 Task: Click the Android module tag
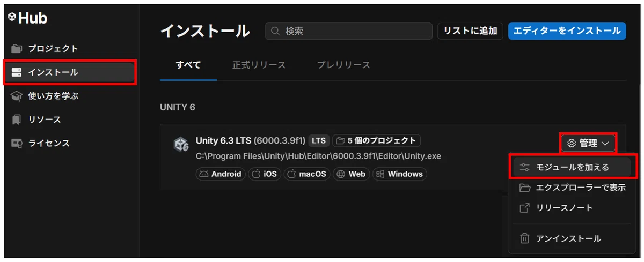(x=221, y=174)
